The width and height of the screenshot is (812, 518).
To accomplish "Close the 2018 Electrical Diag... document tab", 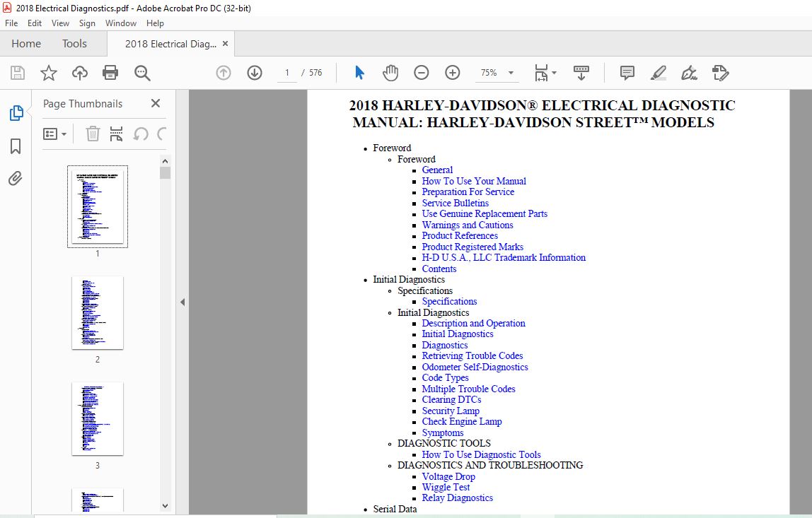I will tap(225, 44).
